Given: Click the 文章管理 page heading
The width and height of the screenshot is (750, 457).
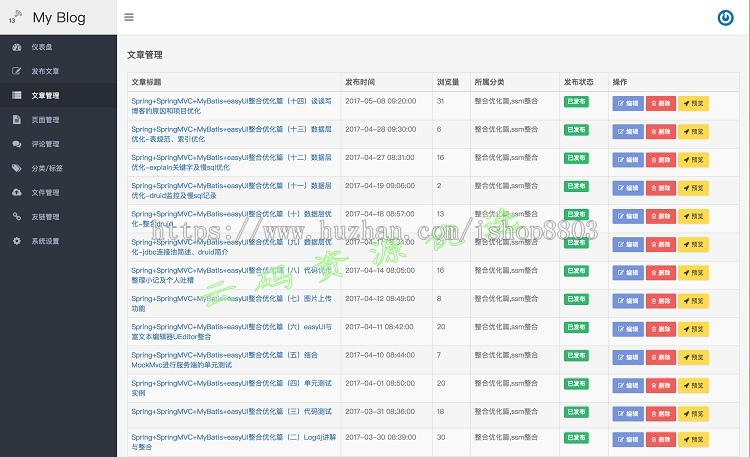Looking at the screenshot, I should click(145, 55).
